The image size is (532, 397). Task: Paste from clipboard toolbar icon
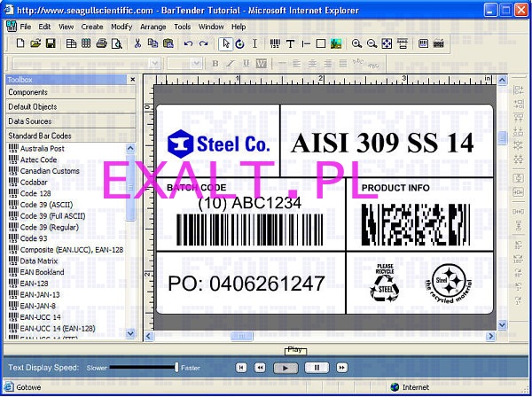point(168,43)
